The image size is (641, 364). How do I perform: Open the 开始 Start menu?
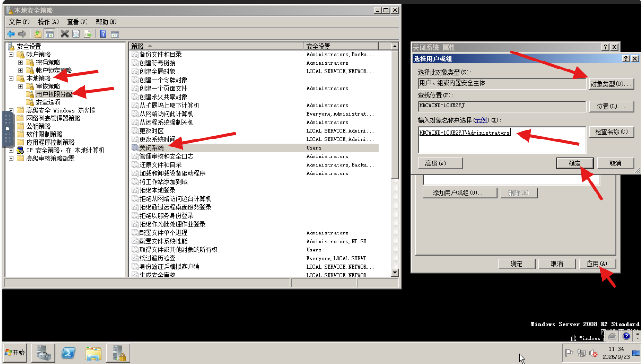(x=15, y=353)
